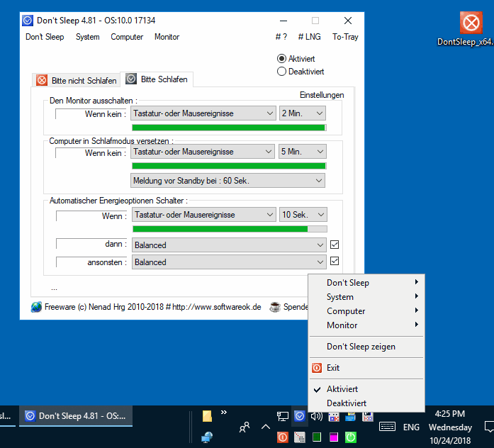Open the Monitor menu in the menu bar

(167, 37)
